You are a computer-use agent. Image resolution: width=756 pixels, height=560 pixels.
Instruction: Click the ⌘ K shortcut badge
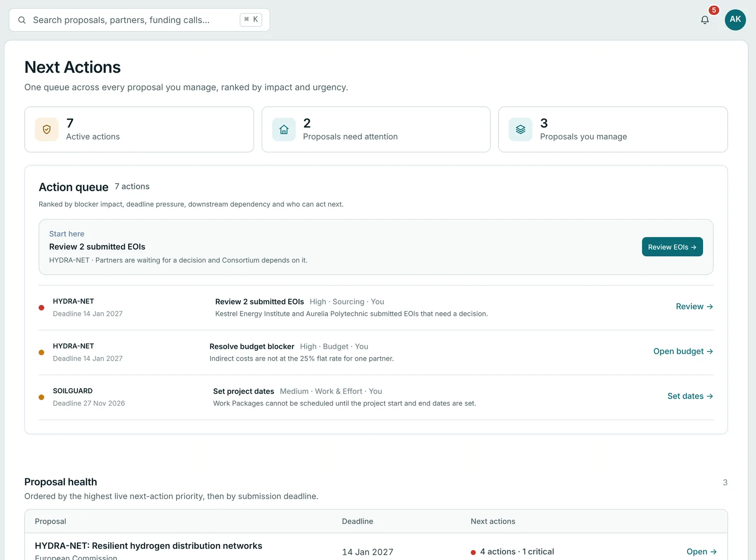click(x=251, y=19)
